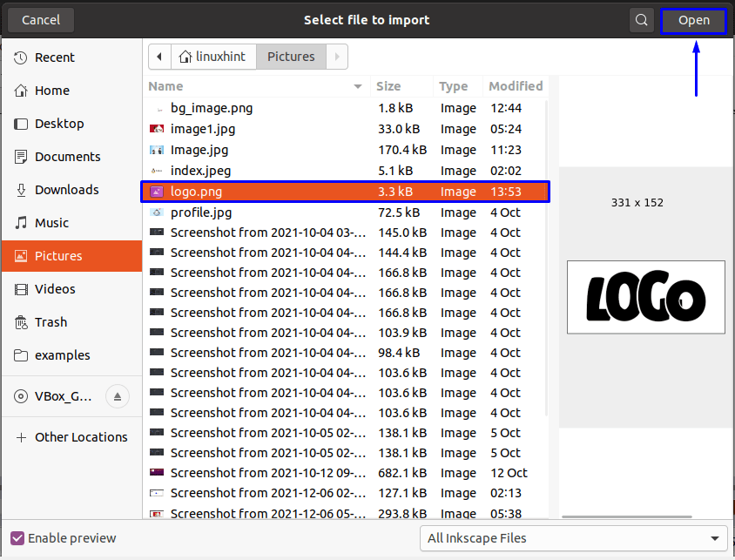Click the search magnifier icon

[x=641, y=19]
